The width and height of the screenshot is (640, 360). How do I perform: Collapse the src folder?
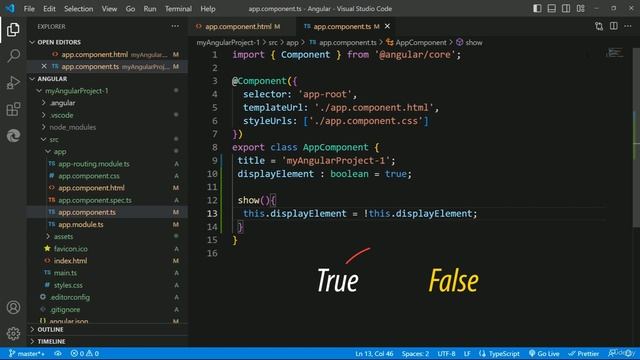click(54, 140)
